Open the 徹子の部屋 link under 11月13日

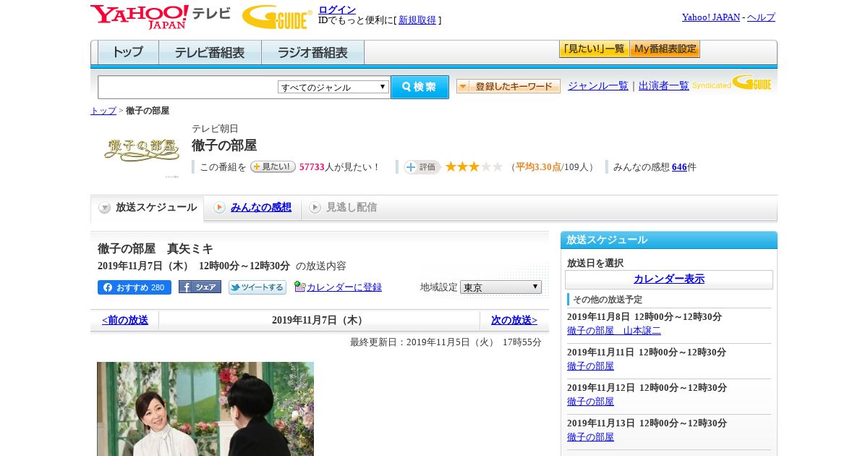590,437
